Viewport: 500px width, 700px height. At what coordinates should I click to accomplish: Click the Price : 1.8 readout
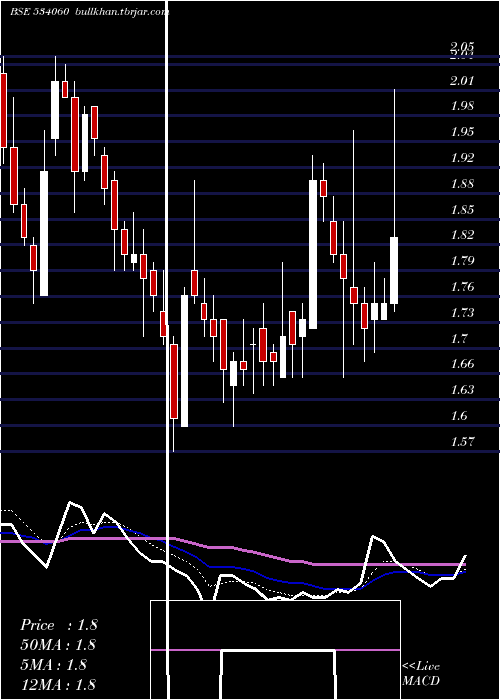(x=58, y=625)
